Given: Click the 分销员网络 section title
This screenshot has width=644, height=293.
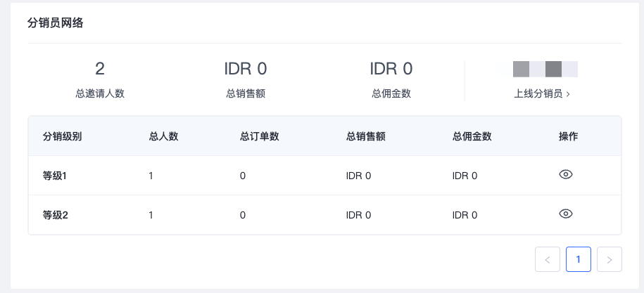Looking at the screenshot, I should [56, 23].
